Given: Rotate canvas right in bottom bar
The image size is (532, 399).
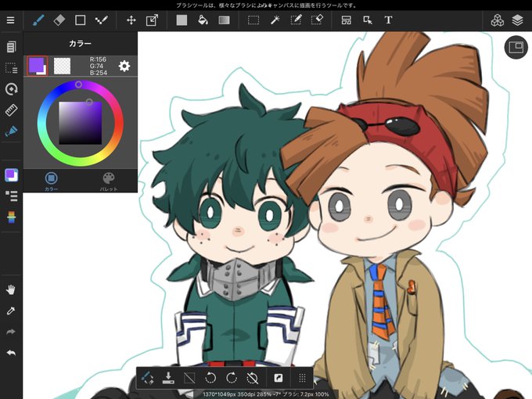Looking at the screenshot, I should (x=232, y=378).
